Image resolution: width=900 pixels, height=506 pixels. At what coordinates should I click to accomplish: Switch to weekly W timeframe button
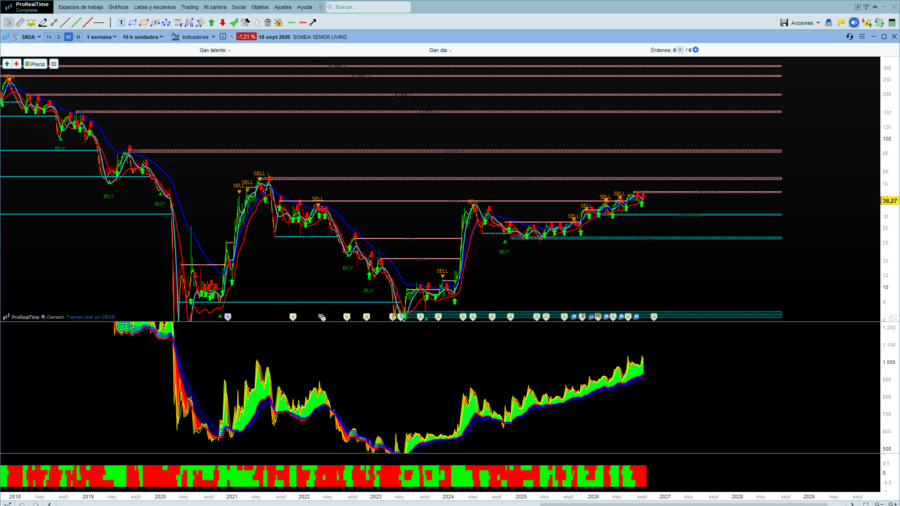pyautogui.click(x=68, y=37)
